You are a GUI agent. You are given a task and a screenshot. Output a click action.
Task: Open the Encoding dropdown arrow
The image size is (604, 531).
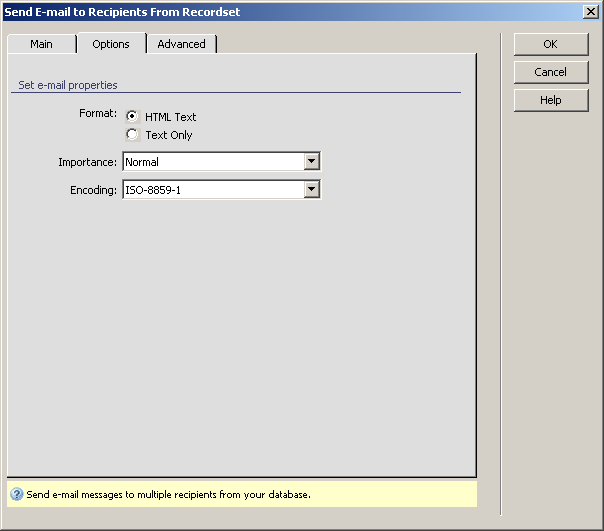311,189
